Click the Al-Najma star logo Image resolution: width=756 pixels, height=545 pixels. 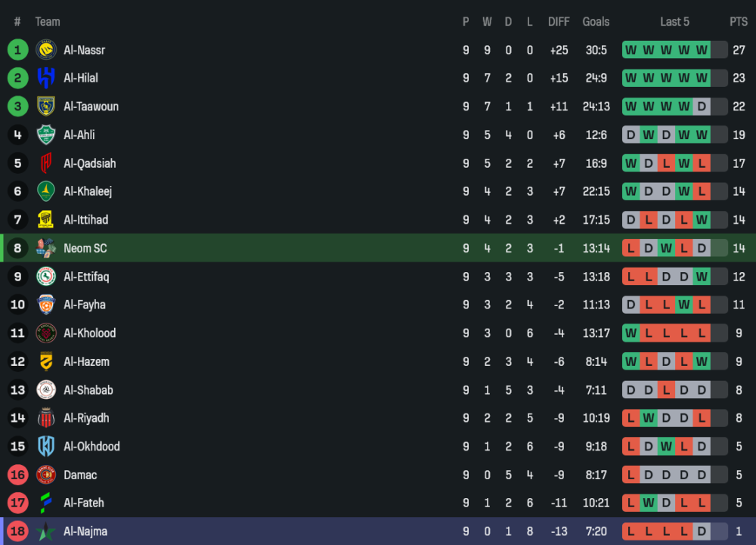pyautogui.click(x=46, y=531)
